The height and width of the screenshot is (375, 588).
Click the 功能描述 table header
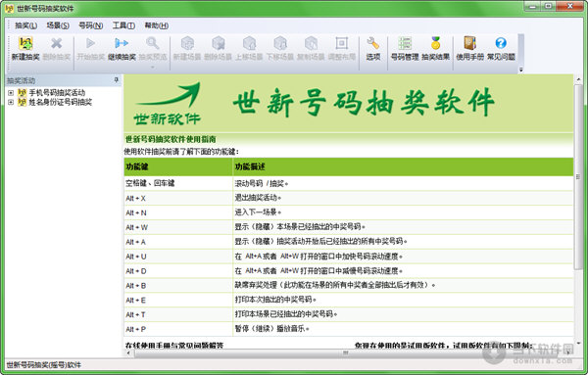tap(403, 166)
